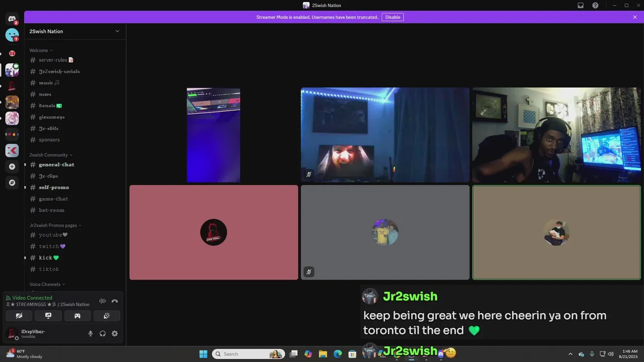
Task: Select the red participant tile
Action: coord(214,232)
